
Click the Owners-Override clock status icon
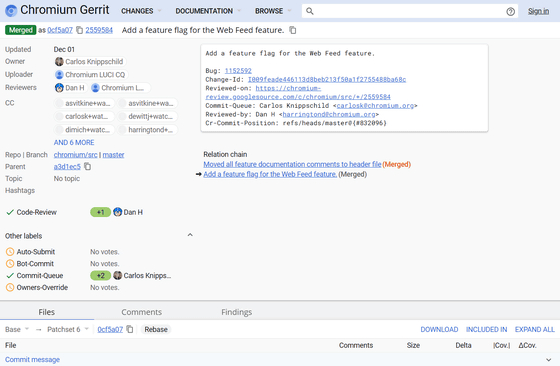coord(10,287)
